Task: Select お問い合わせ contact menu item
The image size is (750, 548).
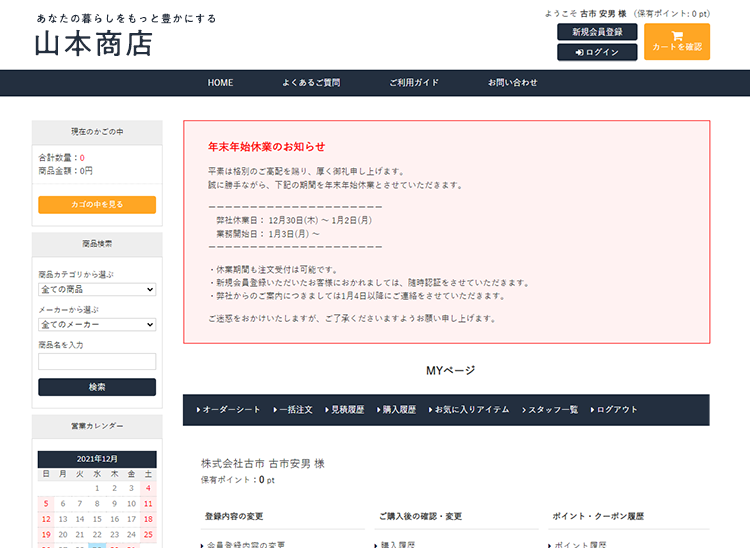Action: coord(513,83)
